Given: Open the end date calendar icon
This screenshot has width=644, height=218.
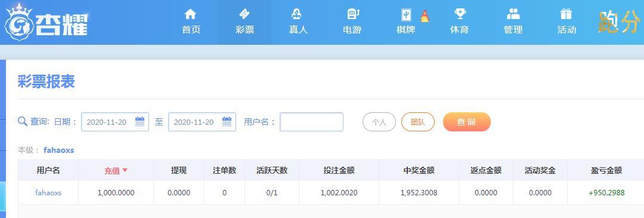Looking at the screenshot, I should (x=227, y=121).
